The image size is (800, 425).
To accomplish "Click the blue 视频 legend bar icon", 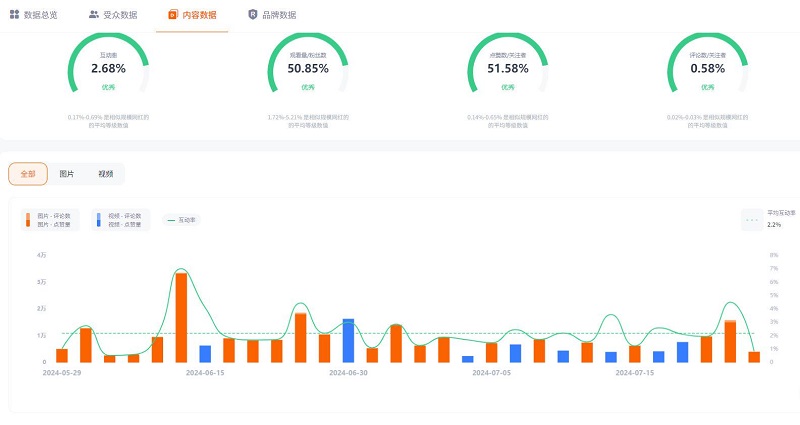I will [x=98, y=219].
